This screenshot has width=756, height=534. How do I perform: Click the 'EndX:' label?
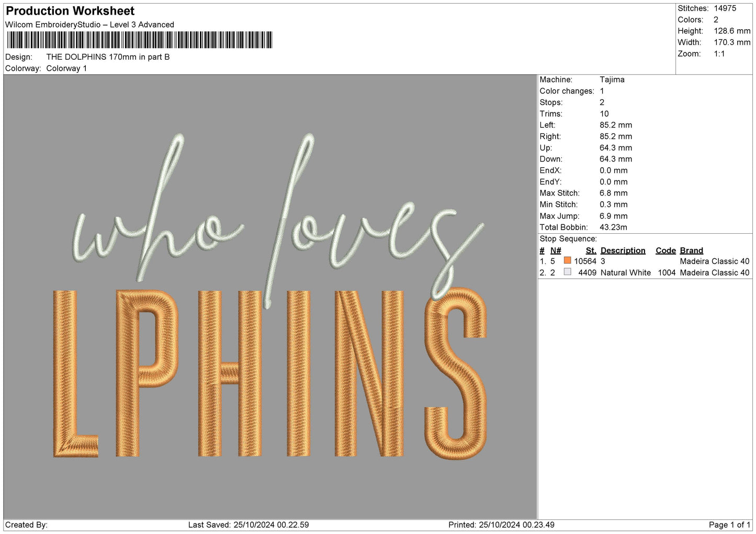550,171
